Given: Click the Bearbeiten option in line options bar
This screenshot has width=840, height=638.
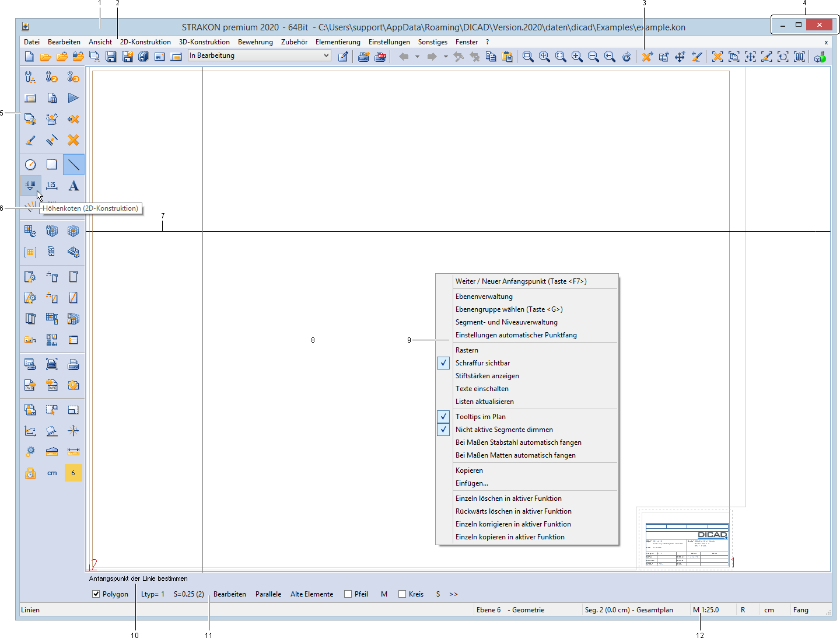Looking at the screenshot, I should pos(230,594).
